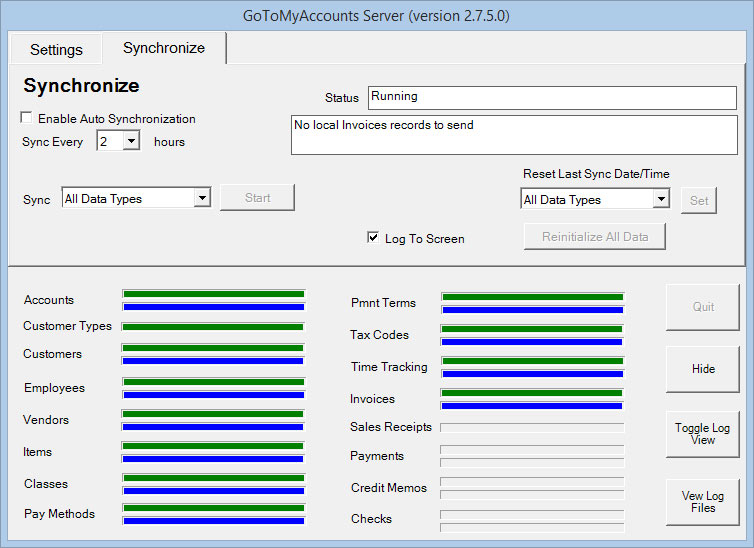Viewport: 754px width, 548px height.
Task: Select the Synchronize tab
Action: tap(164, 48)
